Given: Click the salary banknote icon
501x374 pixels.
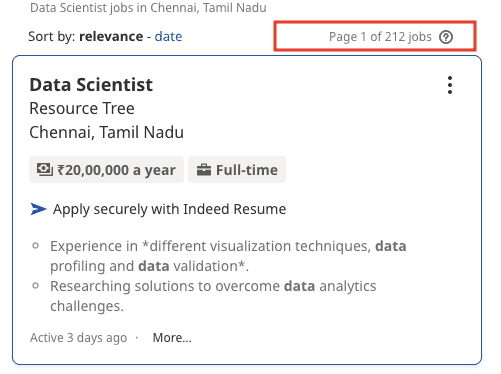Looking at the screenshot, I should click(45, 170).
